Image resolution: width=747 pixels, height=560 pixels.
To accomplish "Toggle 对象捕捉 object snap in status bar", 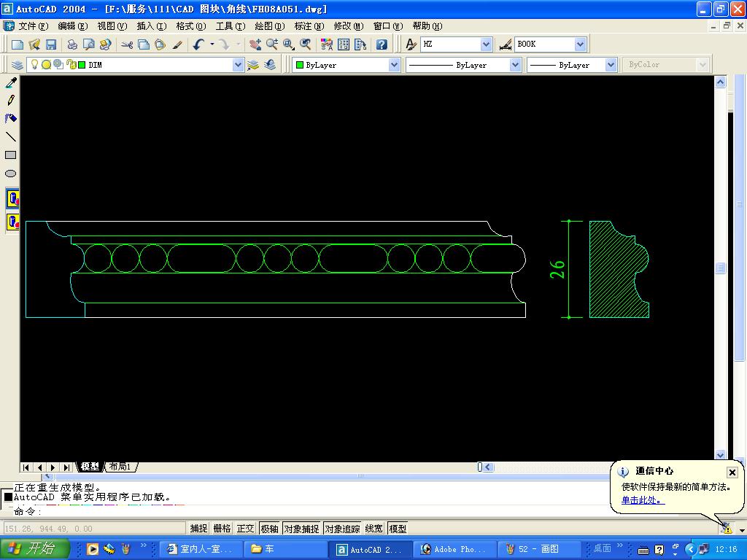I will pos(301,529).
